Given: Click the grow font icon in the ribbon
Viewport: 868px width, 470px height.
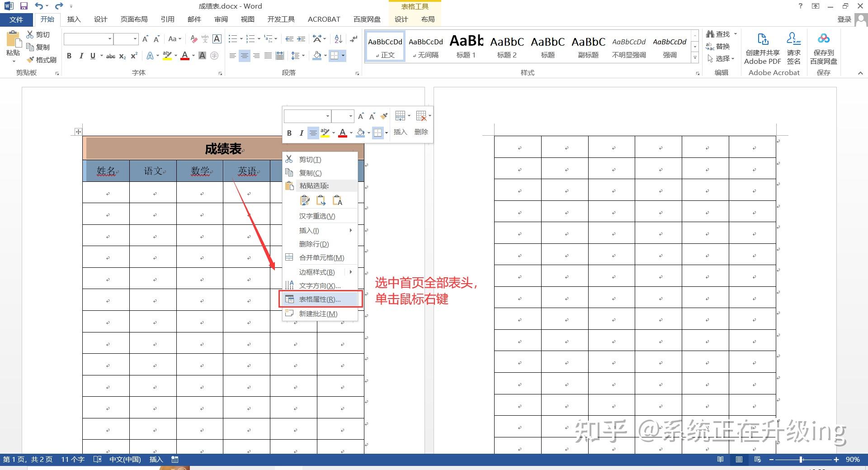Looking at the screenshot, I should (145, 39).
